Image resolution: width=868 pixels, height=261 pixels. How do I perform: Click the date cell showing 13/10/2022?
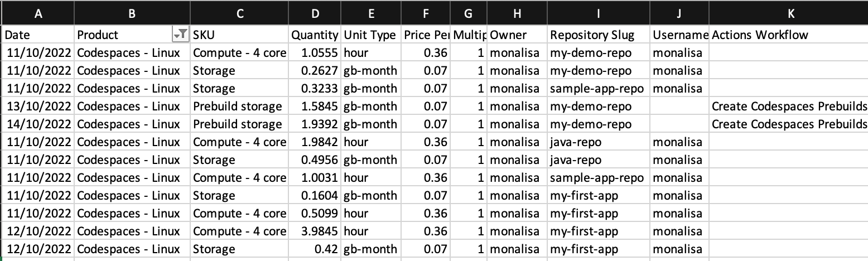tap(37, 107)
